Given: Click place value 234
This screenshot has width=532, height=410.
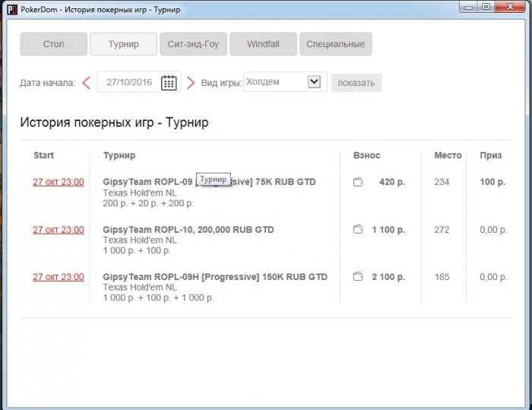Looking at the screenshot, I should pos(442,182).
